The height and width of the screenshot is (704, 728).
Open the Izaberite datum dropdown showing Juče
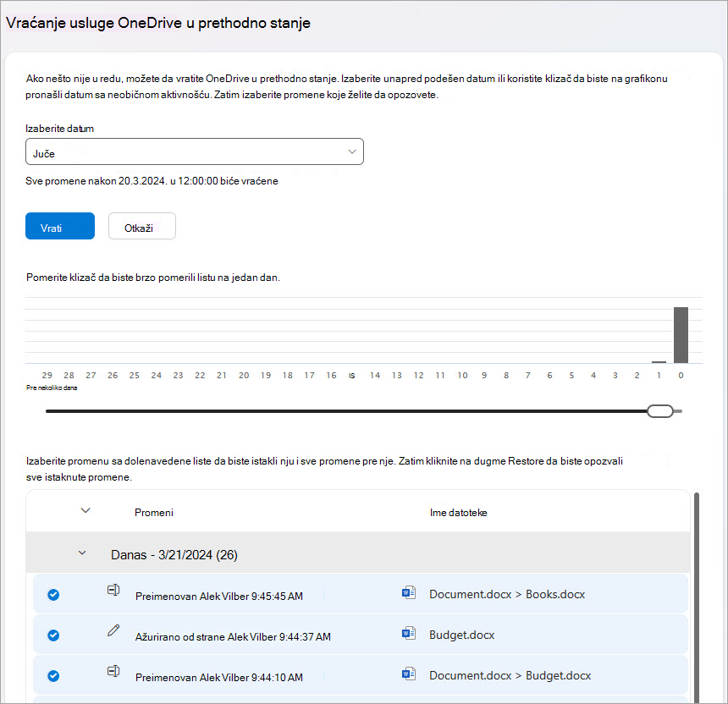pos(195,151)
